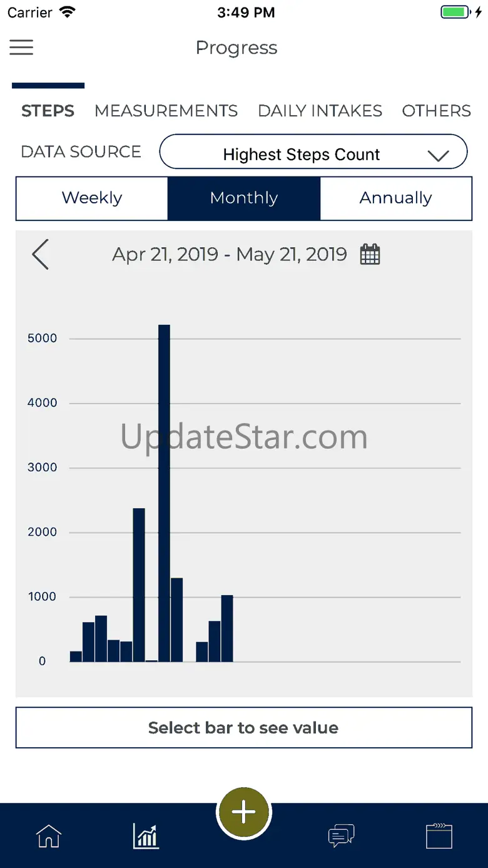This screenshot has width=488, height=868.
Task: Select the Steps tab
Action: click(48, 111)
